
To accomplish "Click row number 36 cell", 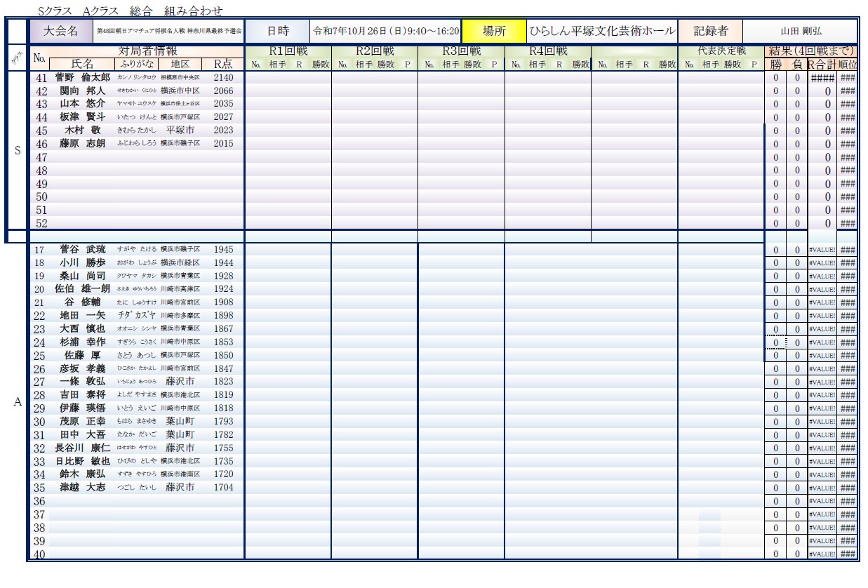I will click(41, 501).
